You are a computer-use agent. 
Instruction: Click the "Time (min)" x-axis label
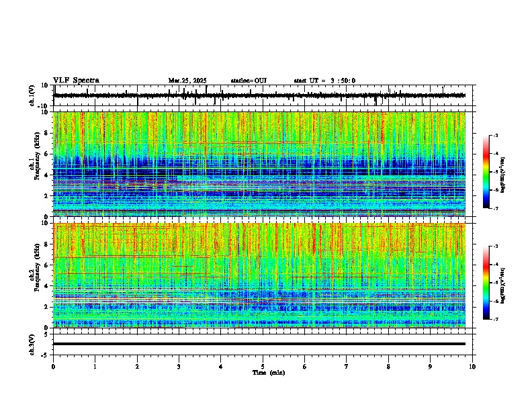pos(269,373)
